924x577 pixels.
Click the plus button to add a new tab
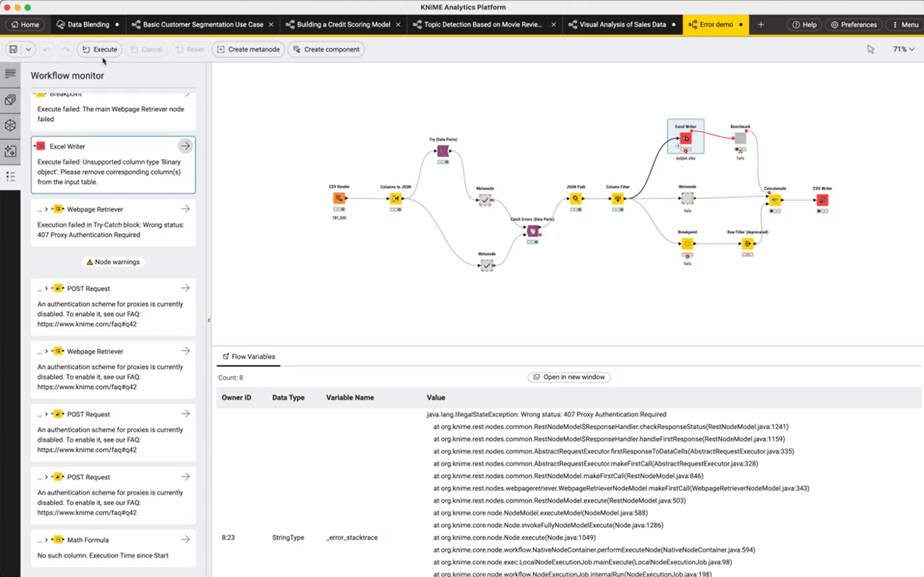[x=761, y=24]
